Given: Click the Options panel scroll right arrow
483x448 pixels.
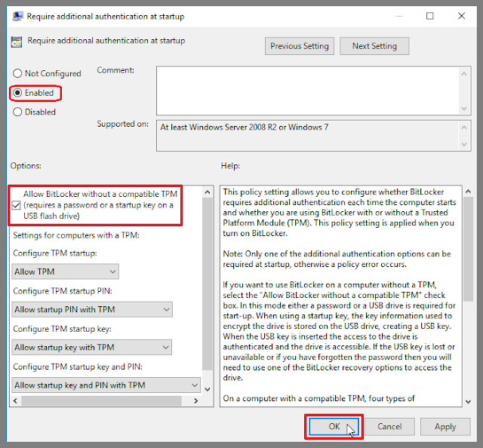Looking at the screenshot, I should [x=195, y=401].
